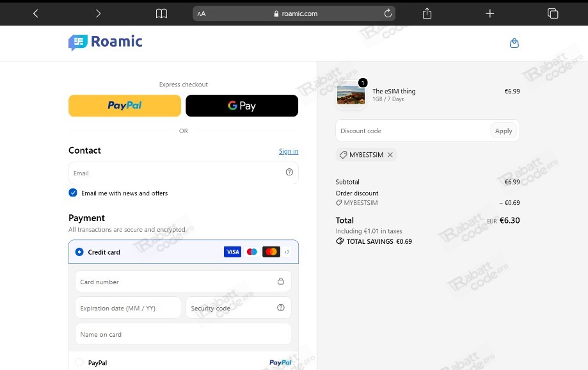Screen dimensions: 588x370
Task: Click the Security code field
Action: (239, 308)
